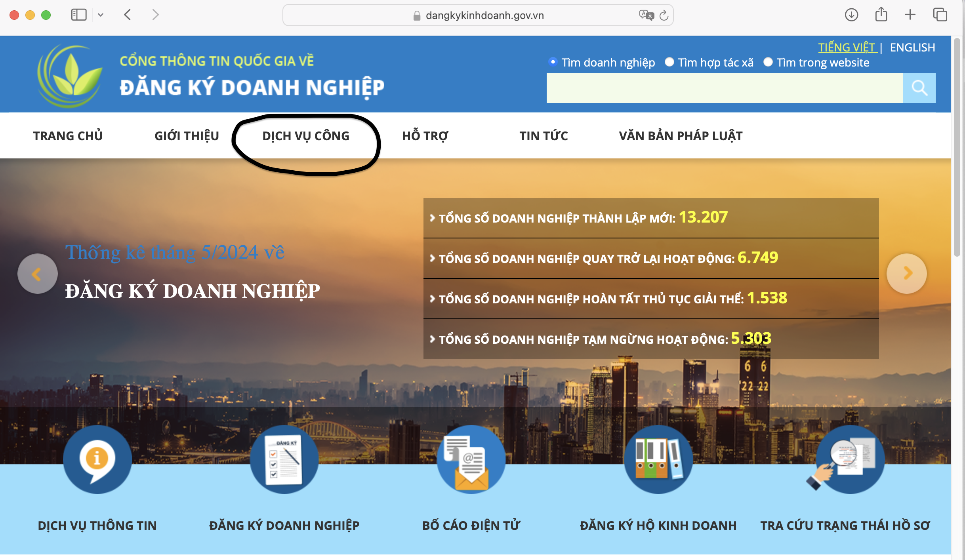Open the Tra cứu trạng thái hồ sơ icon
This screenshot has height=560, width=965.
pos(850,459)
